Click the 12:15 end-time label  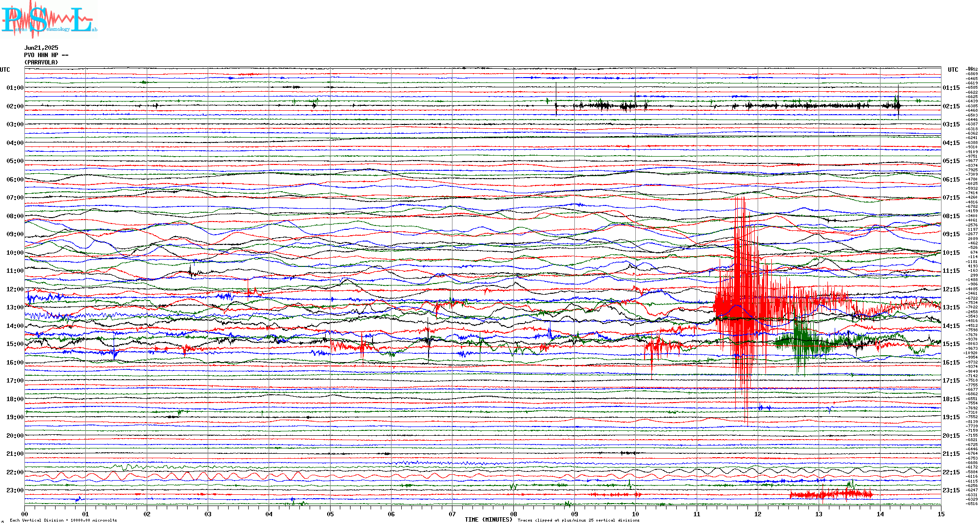coord(951,289)
